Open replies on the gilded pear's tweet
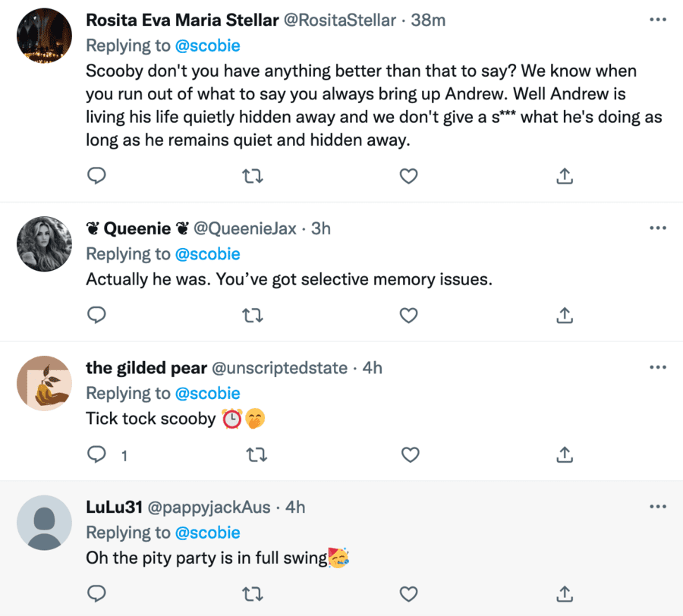The image size is (683, 616). click(96, 454)
